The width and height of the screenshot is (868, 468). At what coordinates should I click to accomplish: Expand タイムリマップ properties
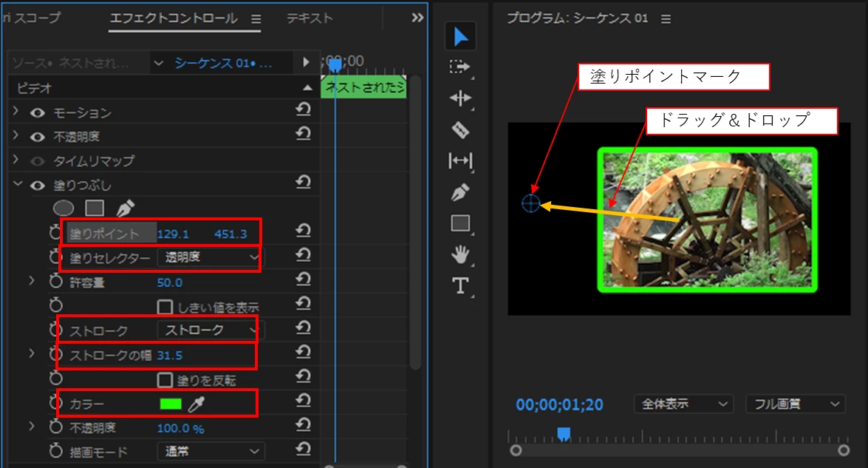[16, 160]
